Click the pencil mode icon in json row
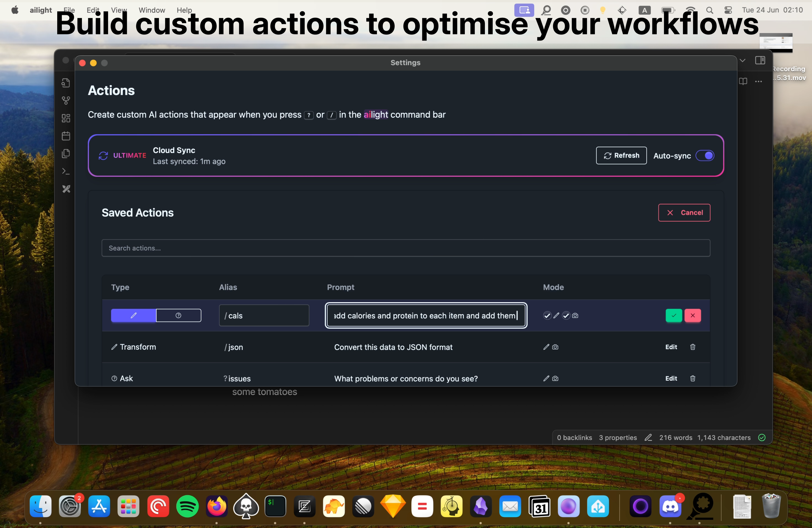Image resolution: width=812 pixels, height=528 pixels. (x=546, y=347)
